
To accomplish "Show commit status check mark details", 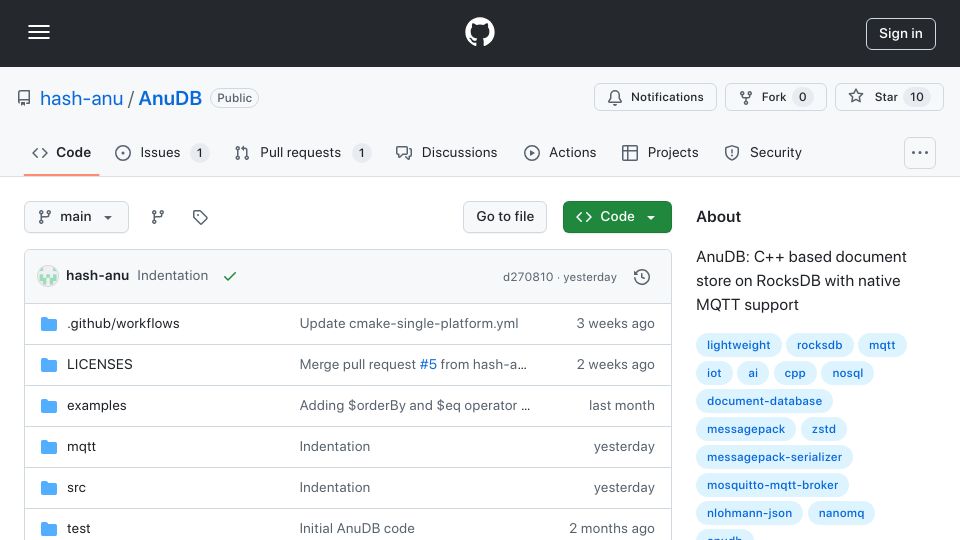I will click(x=230, y=276).
